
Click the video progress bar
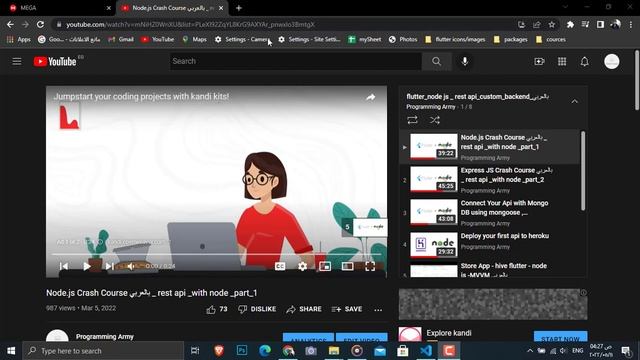[216, 254]
